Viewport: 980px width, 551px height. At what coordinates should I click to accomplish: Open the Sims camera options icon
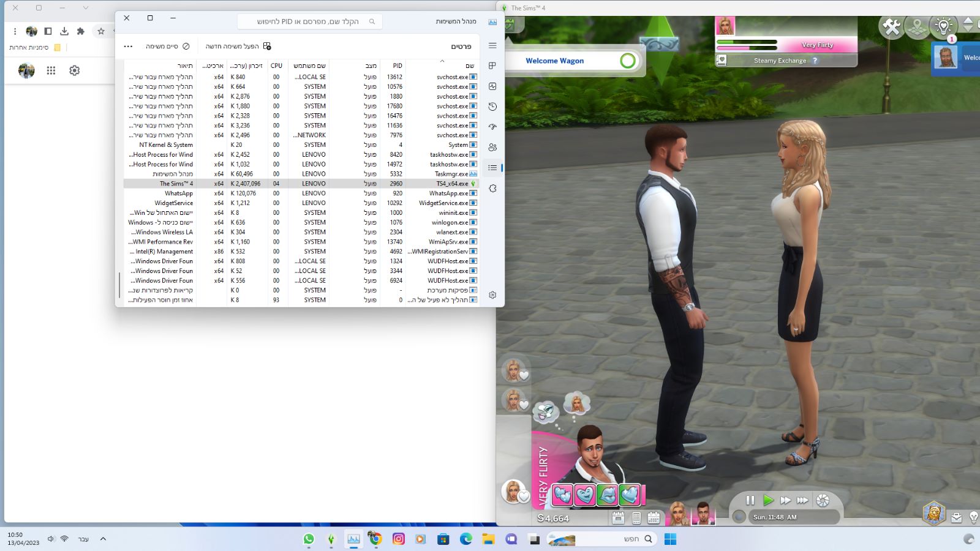(823, 500)
